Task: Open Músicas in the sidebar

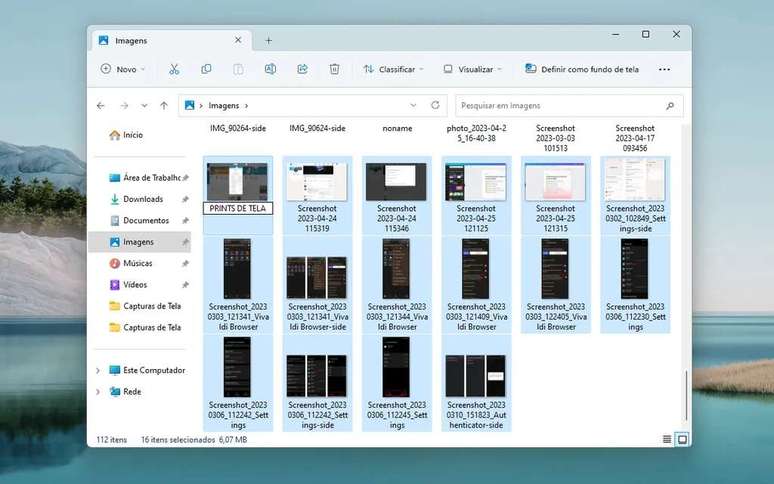Action: pos(131,263)
